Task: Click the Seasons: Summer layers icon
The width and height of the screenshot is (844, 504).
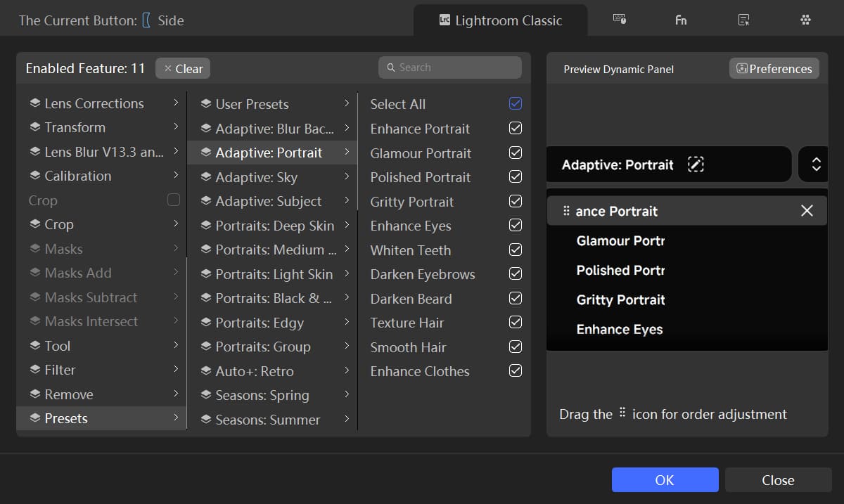Action: click(x=206, y=420)
